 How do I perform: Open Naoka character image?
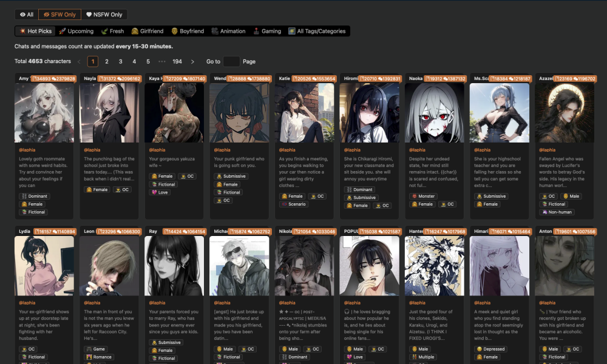pos(435,113)
